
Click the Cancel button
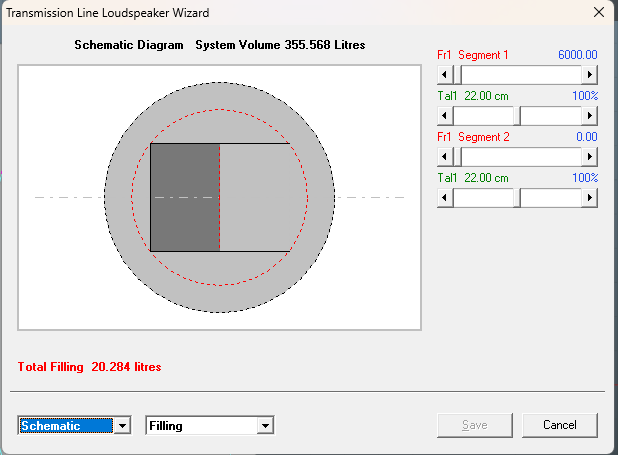[x=560, y=425]
